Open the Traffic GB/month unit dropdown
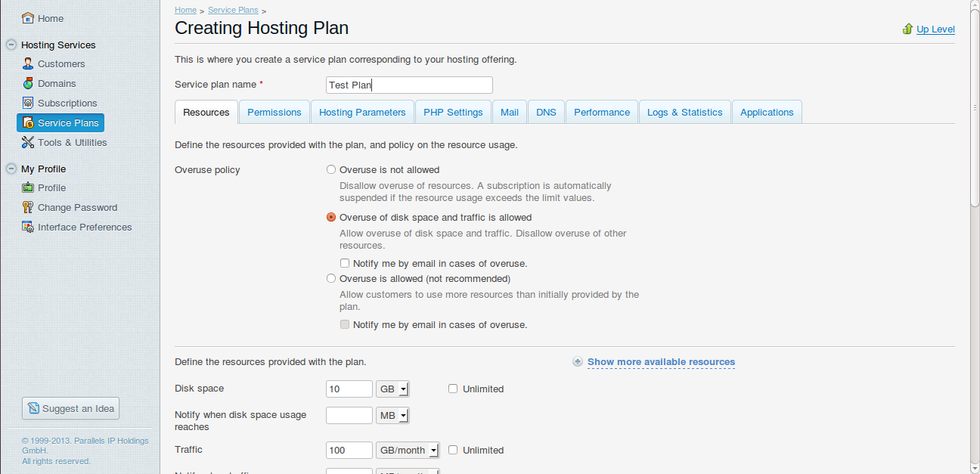Image resolution: width=980 pixels, height=474 pixels. [x=408, y=450]
